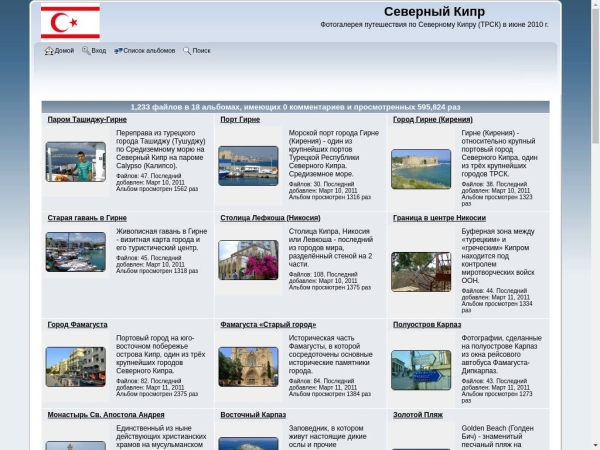Open album Граница в центре Никосии
This screenshot has width=600, height=450.
pyautogui.click(x=439, y=218)
